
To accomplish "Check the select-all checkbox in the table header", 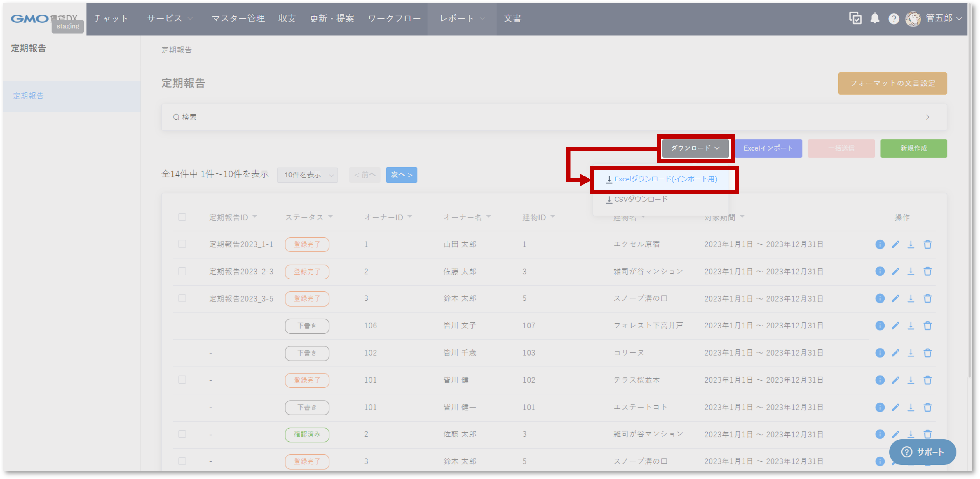I will click(182, 217).
